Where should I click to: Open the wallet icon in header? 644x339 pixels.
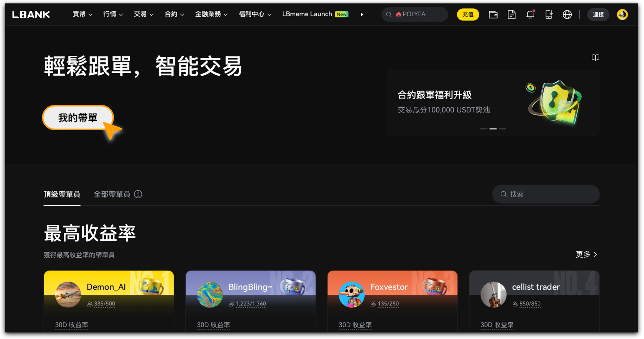[493, 15]
